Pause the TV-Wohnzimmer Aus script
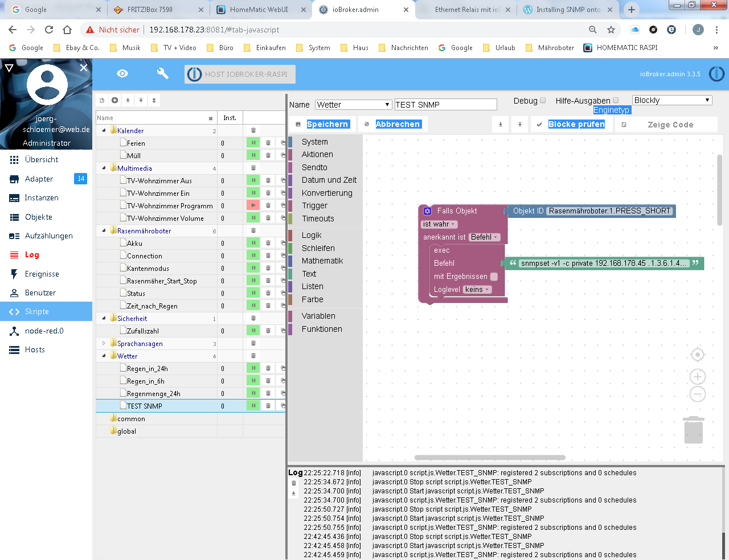This screenshot has height=560, width=729. 253,180
